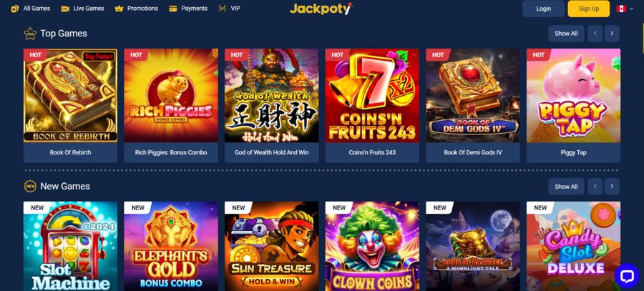
Task: Go to the Promotions page
Action: pyautogui.click(x=137, y=8)
